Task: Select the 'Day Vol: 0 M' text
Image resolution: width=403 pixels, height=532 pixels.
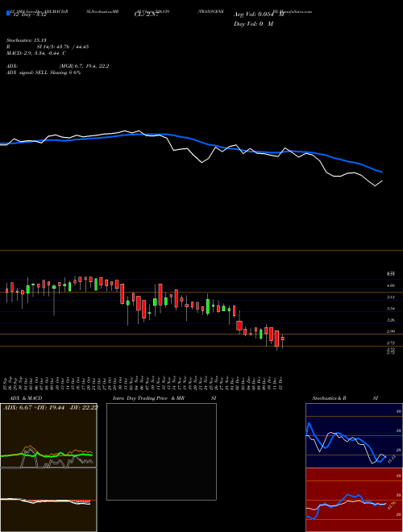Action: [253, 24]
